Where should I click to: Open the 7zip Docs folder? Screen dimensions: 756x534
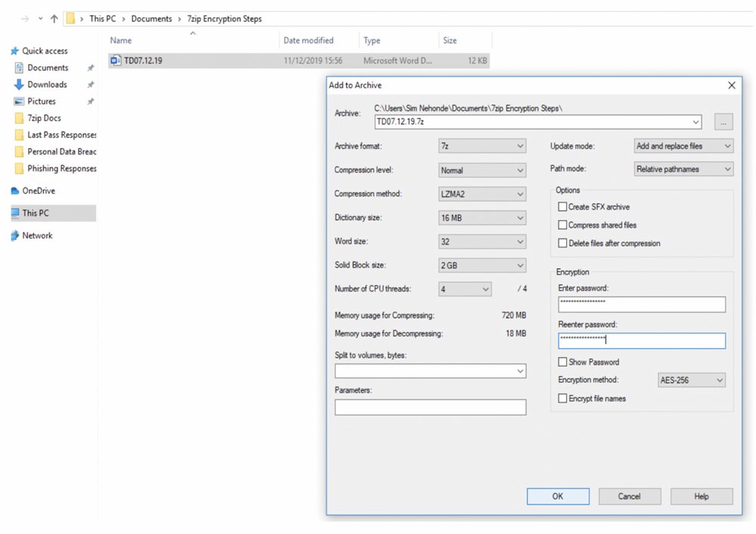[45, 118]
